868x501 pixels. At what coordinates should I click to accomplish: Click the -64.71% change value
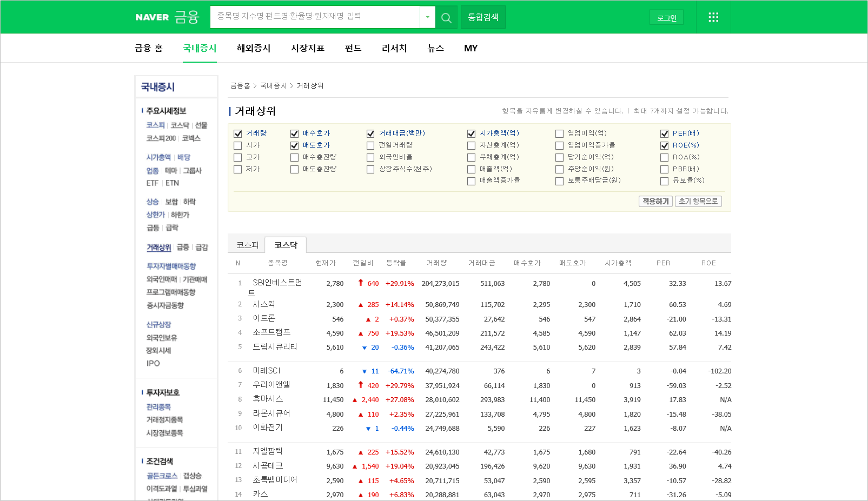(x=401, y=371)
